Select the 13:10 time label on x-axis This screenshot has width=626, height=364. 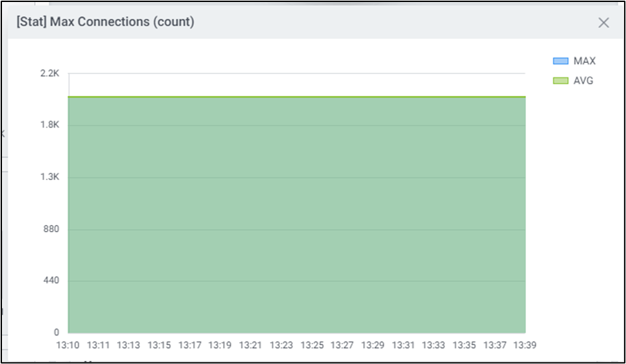point(67,345)
